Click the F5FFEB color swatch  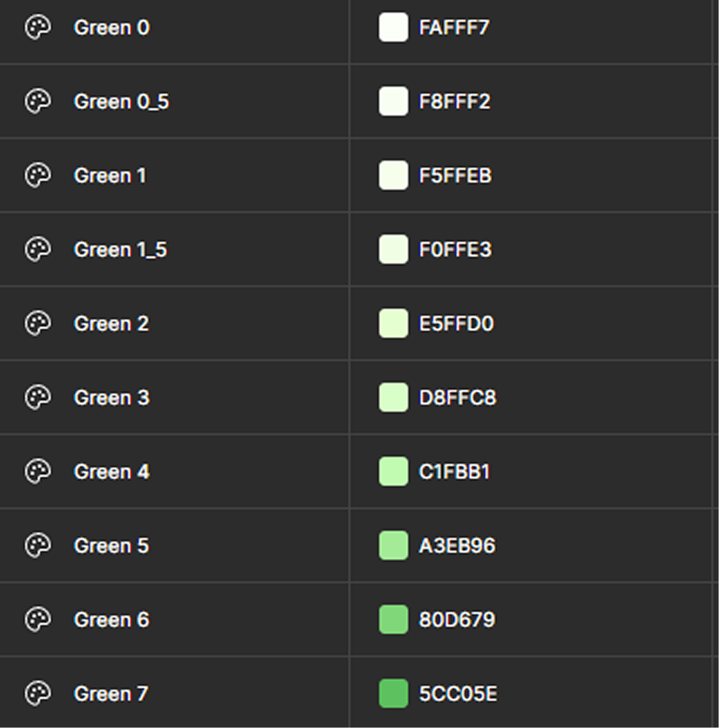click(393, 176)
